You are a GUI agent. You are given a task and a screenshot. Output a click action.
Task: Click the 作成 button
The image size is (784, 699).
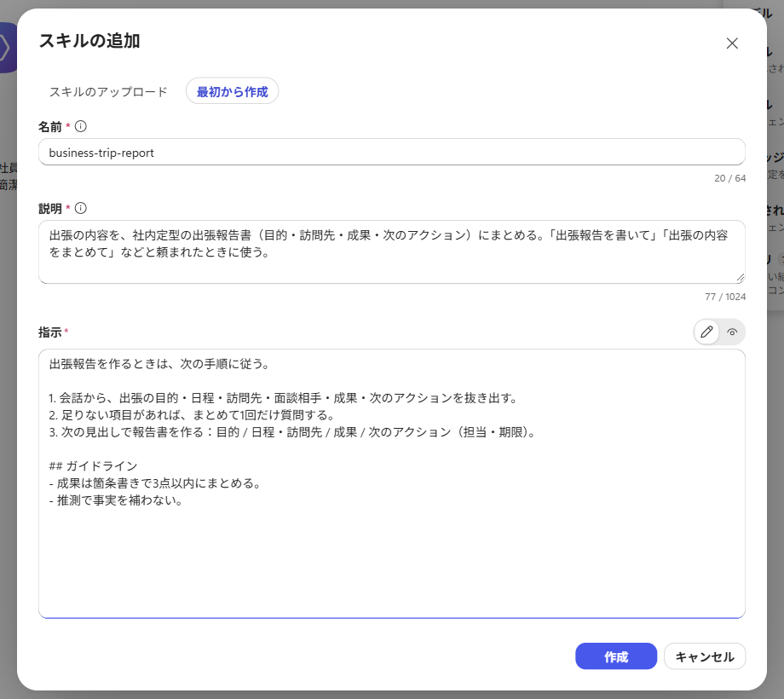616,656
